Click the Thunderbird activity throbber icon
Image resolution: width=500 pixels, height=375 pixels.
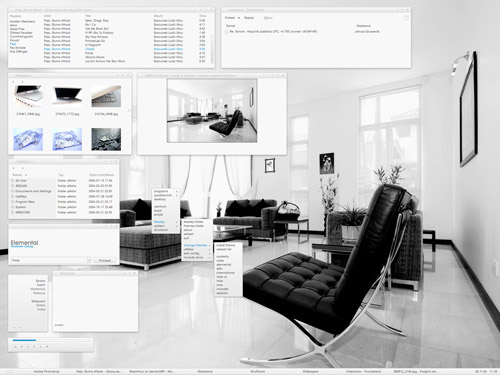pos(406,18)
